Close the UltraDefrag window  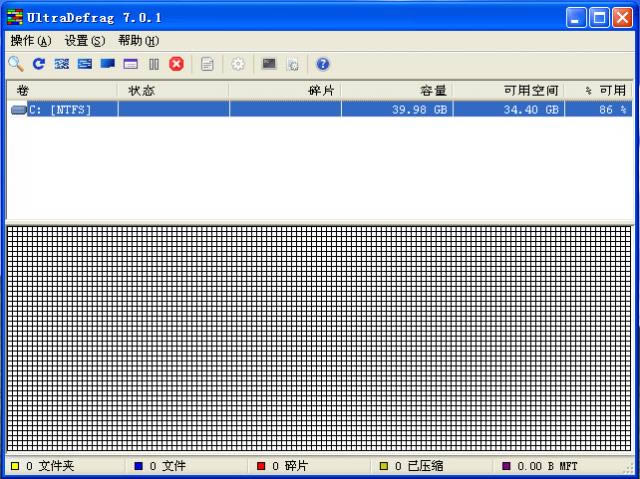point(622,18)
